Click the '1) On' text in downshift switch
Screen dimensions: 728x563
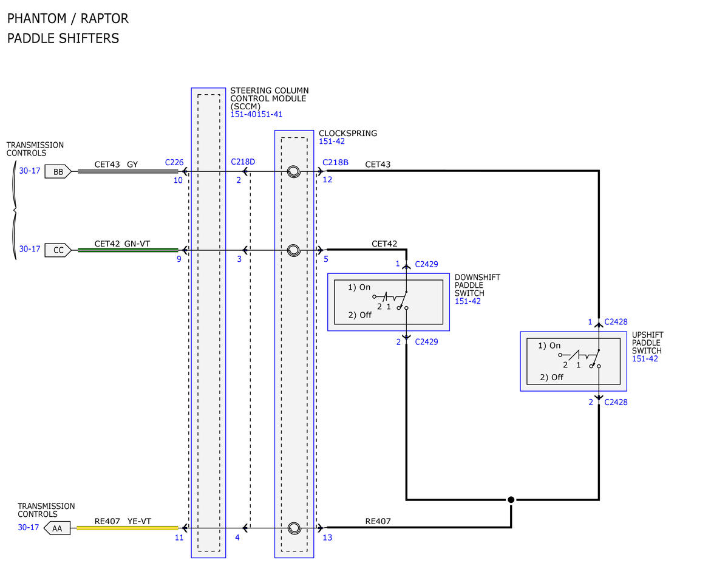359,287
